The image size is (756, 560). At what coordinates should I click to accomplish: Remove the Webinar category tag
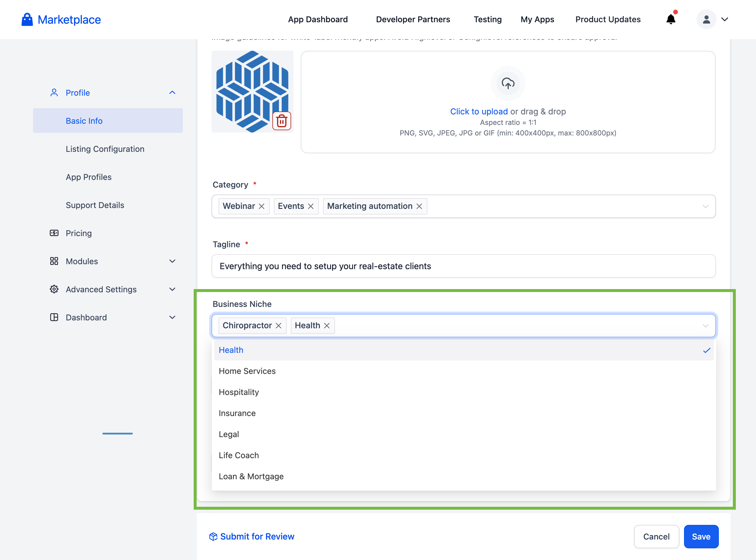point(261,206)
